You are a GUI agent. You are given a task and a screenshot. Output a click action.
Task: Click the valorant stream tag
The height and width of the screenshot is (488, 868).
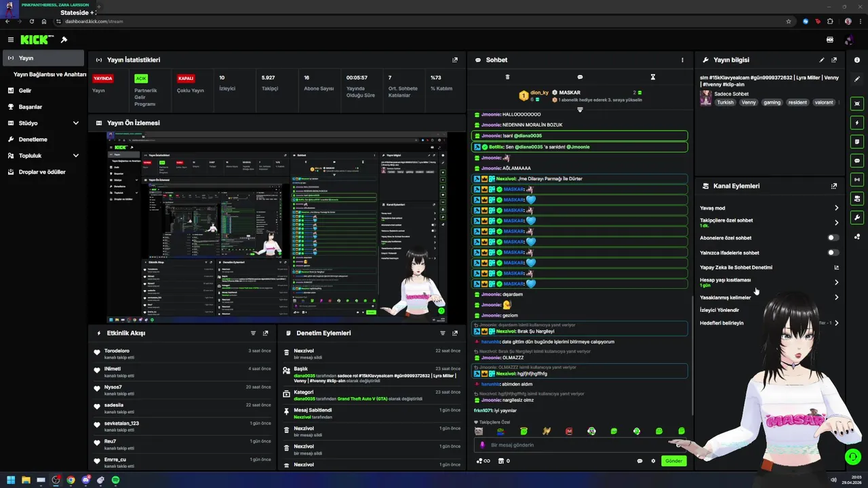pyautogui.click(x=824, y=102)
